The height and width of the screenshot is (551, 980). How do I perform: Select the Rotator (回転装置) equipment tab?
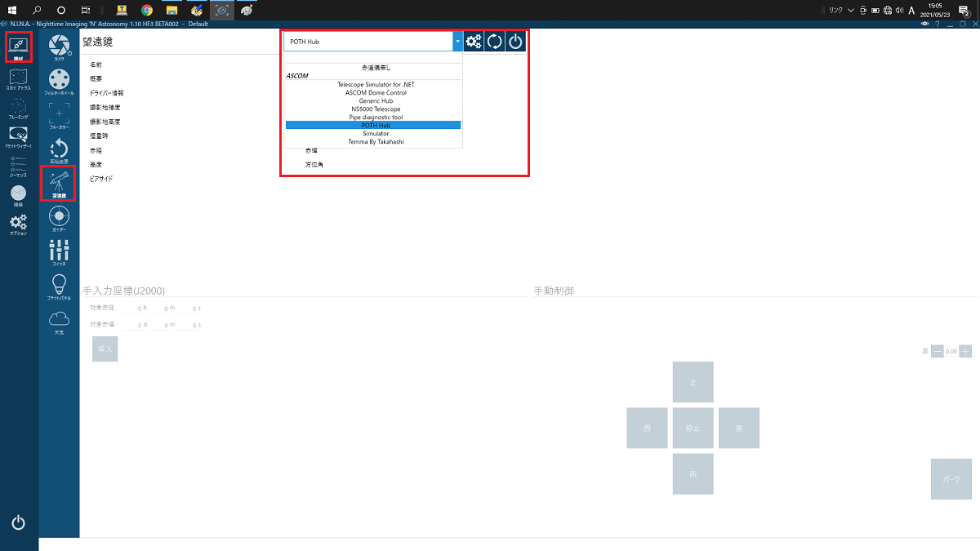click(59, 151)
